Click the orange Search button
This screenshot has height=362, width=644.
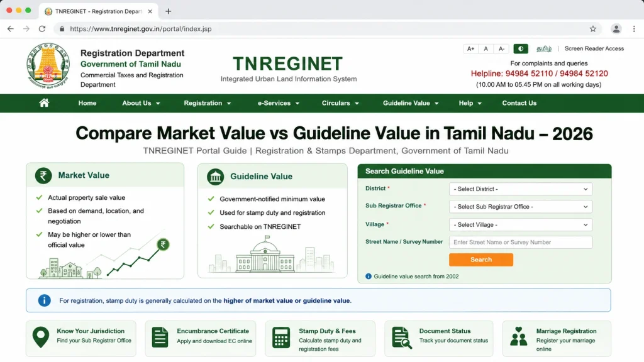[x=481, y=260]
